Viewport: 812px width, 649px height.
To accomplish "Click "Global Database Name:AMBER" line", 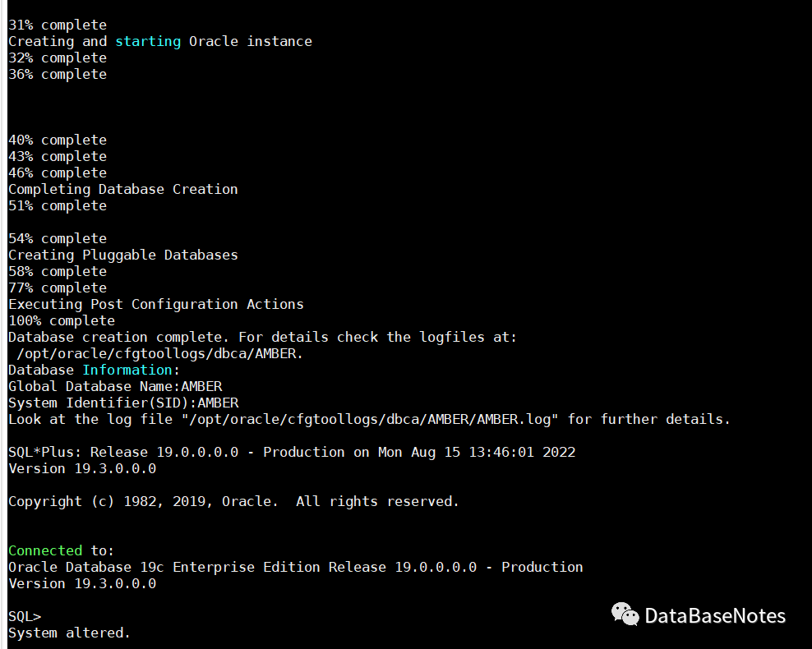I will tap(115, 386).
